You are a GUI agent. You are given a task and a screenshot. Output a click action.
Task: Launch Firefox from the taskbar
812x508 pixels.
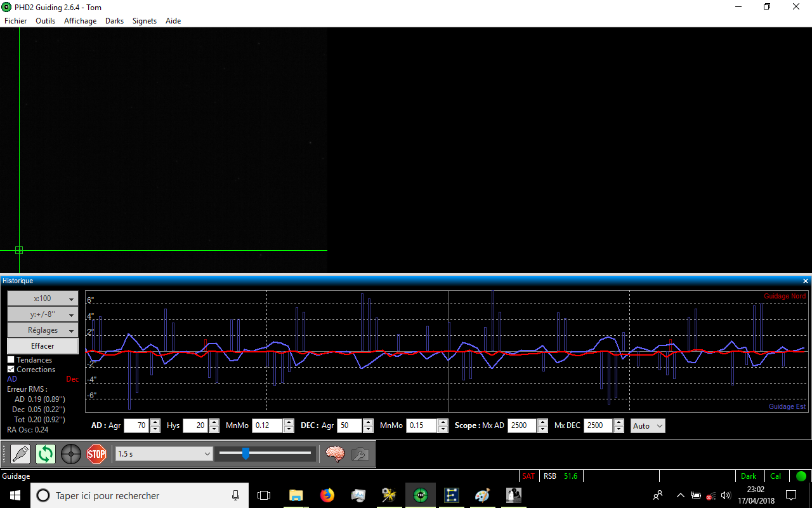tap(327, 495)
